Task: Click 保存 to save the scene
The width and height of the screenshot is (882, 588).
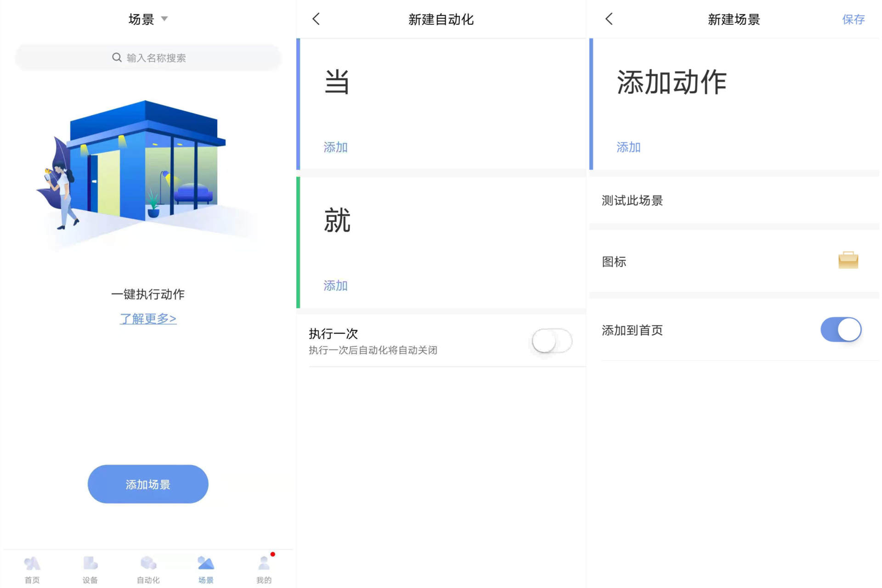Action: (x=853, y=19)
